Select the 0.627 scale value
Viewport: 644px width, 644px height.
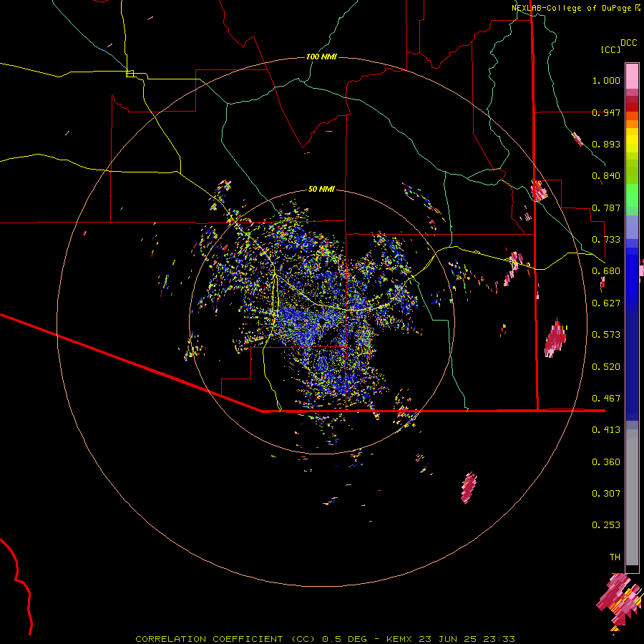606,303
